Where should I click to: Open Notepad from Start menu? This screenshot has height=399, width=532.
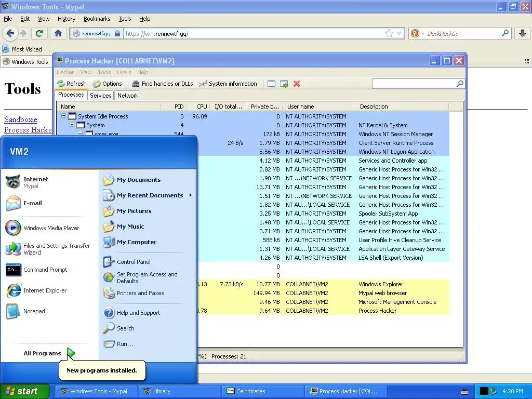click(25, 311)
